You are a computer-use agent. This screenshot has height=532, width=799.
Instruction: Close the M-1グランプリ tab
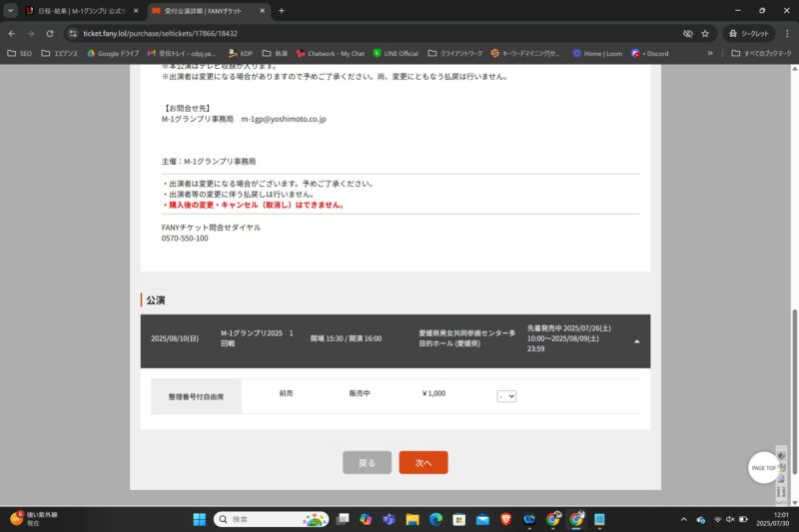(x=136, y=11)
